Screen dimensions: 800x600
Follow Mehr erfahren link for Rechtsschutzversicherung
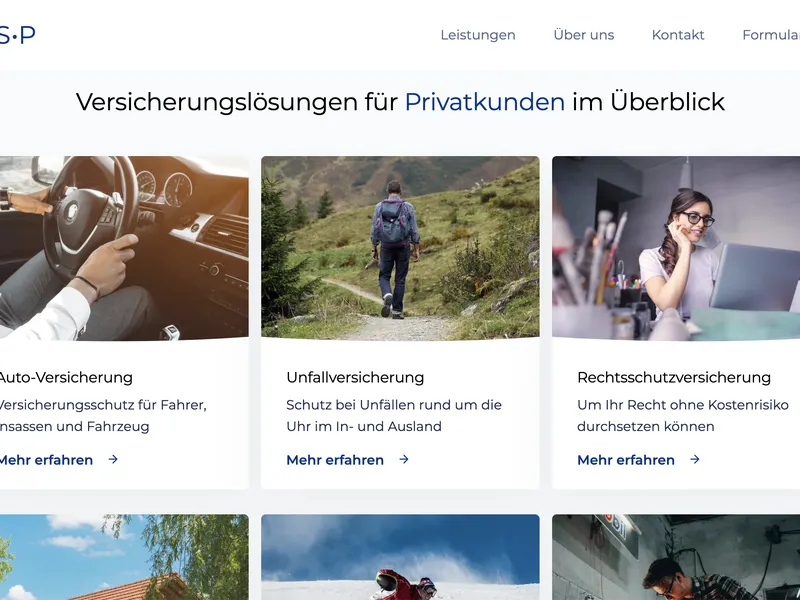626,460
